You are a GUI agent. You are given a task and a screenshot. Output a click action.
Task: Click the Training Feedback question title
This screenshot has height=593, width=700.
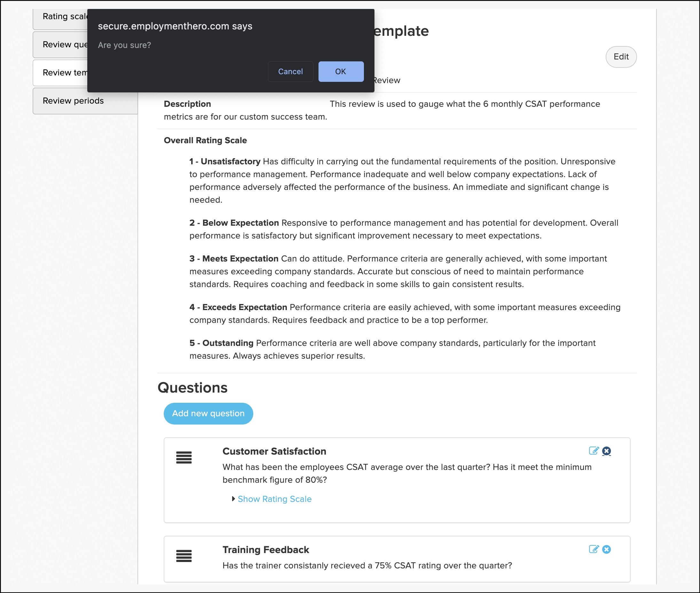tap(266, 550)
